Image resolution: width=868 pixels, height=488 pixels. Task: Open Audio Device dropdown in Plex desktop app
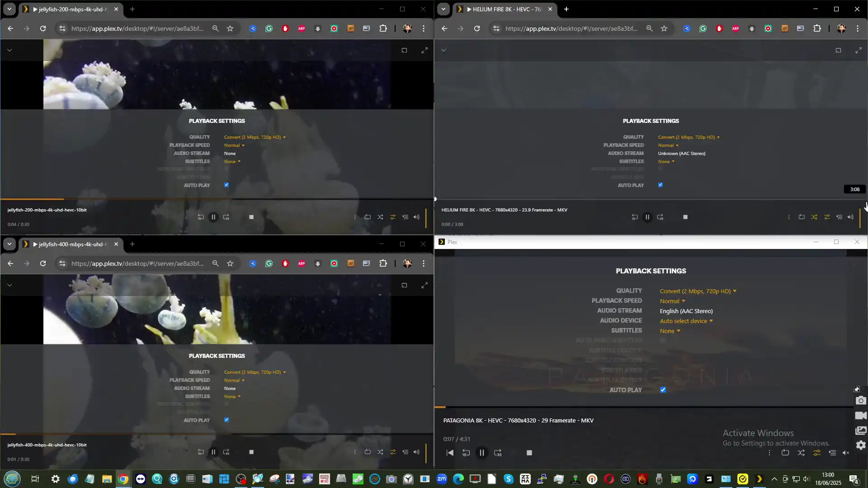click(686, 321)
